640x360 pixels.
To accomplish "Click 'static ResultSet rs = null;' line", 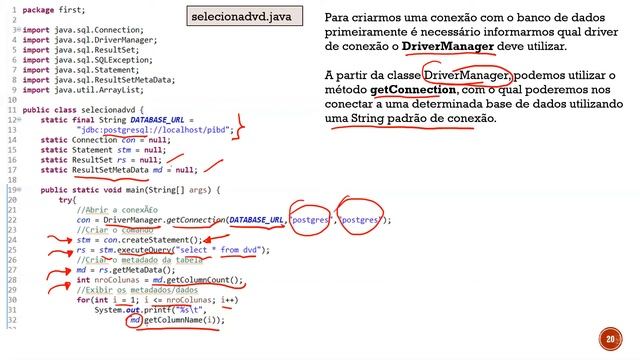I will (x=101, y=160).
